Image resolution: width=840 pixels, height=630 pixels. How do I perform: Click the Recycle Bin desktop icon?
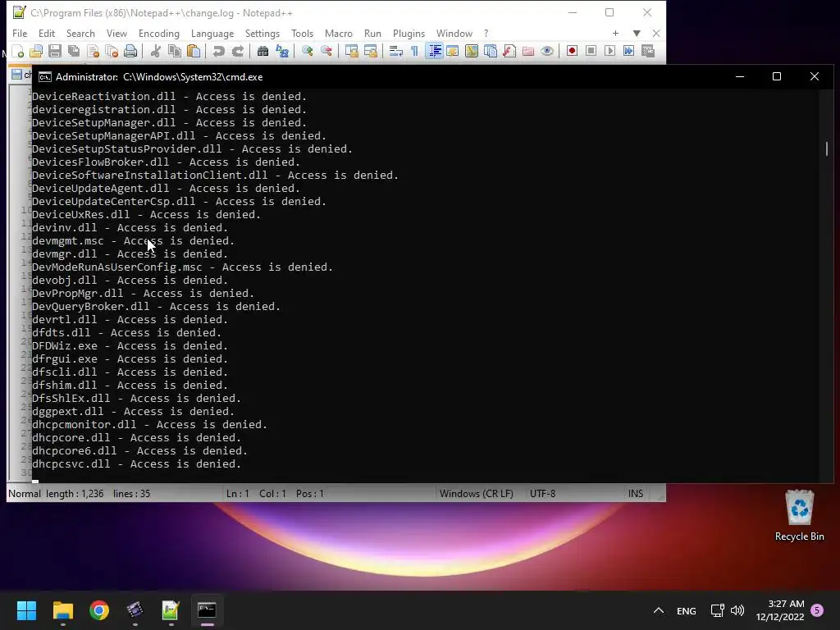coord(799,515)
